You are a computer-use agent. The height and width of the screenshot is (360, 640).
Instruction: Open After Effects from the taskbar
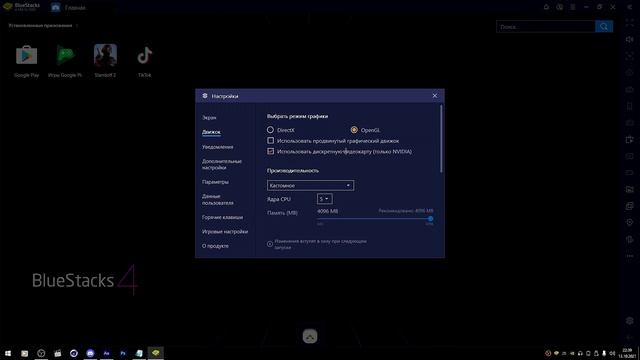pos(107,353)
